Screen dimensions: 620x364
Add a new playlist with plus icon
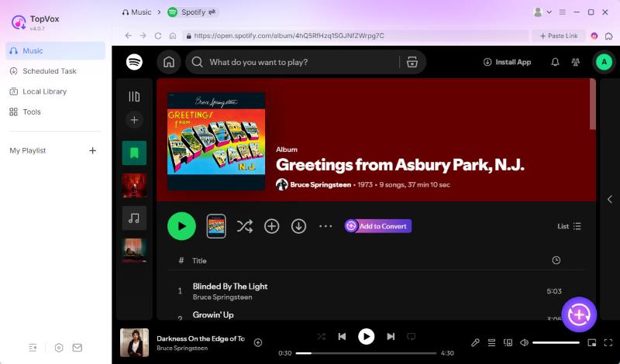[x=92, y=150]
